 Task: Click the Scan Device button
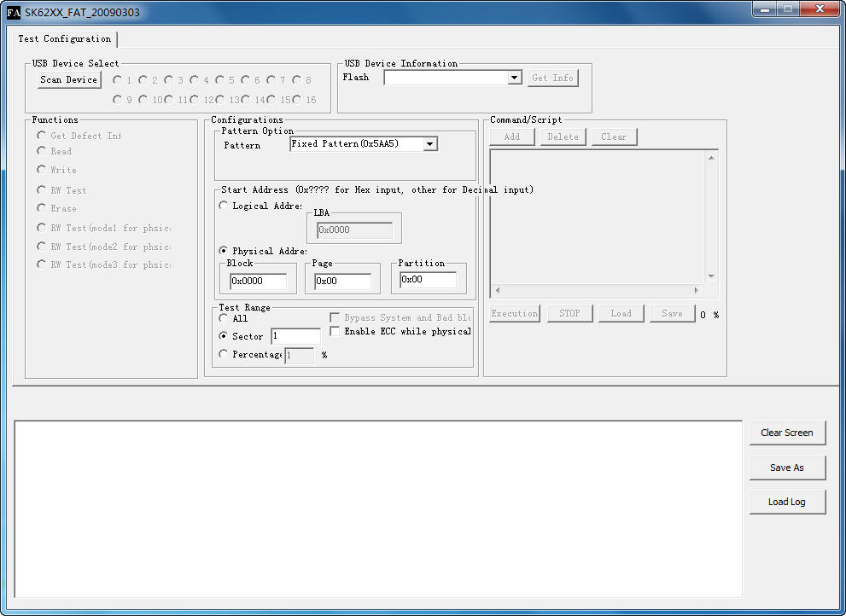[69, 79]
